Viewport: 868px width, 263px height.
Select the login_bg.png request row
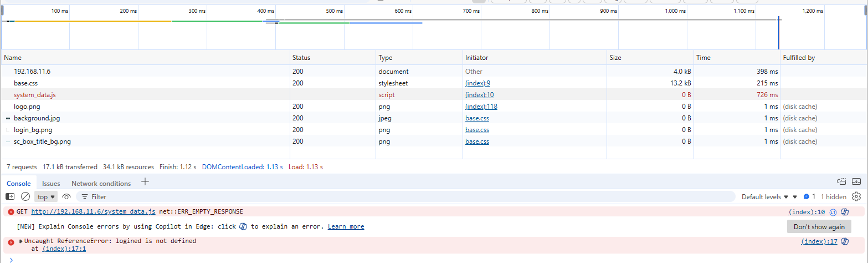434,130
